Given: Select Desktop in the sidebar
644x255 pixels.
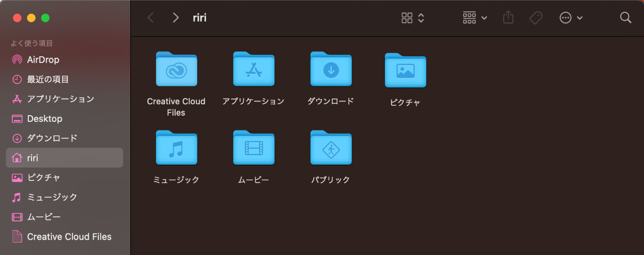Looking at the screenshot, I should coord(44,119).
